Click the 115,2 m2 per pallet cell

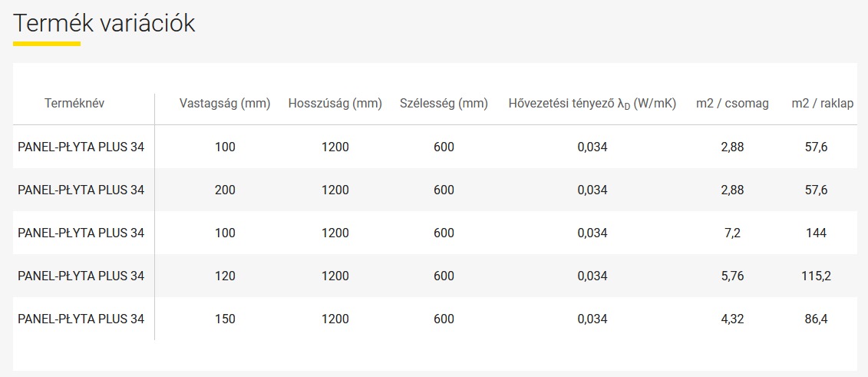pos(817,276)
